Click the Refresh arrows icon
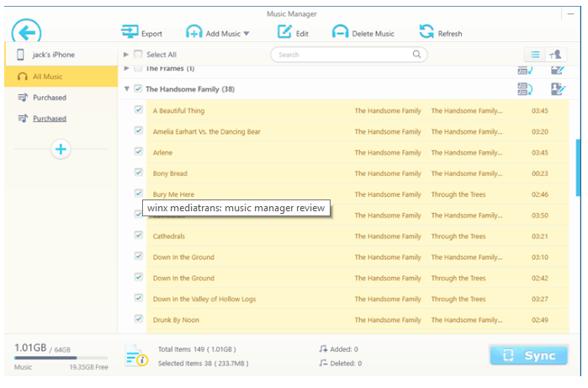Image resolution: width=588 pixels, height=388 pixels. click(426, 31)
